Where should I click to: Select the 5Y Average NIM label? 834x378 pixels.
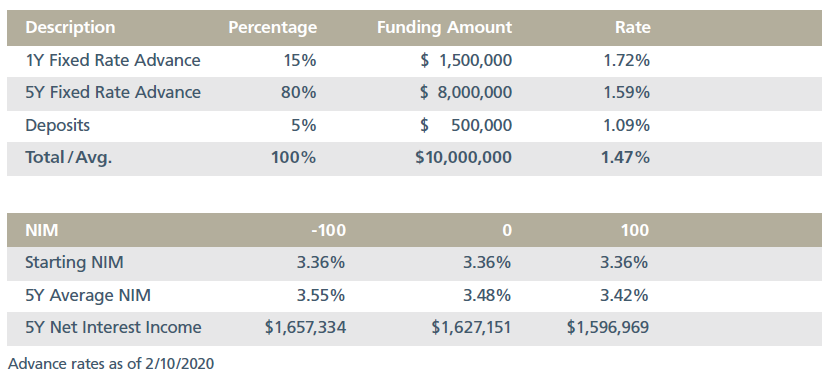[88, 295]
